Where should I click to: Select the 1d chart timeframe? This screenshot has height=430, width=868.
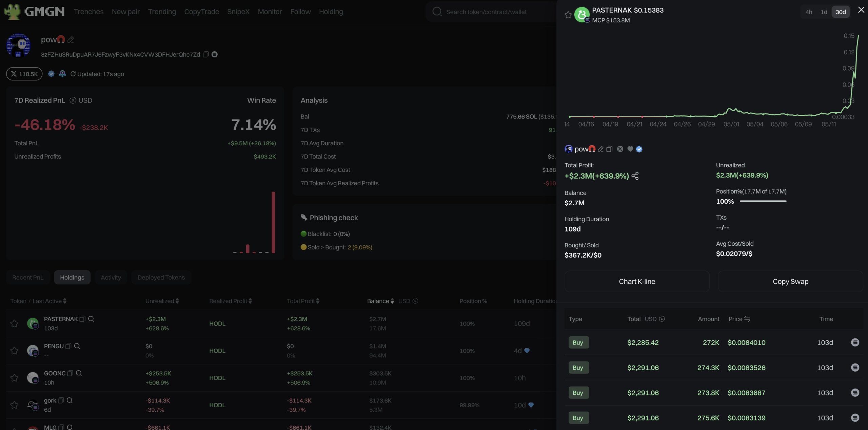[x=824, y=12]
